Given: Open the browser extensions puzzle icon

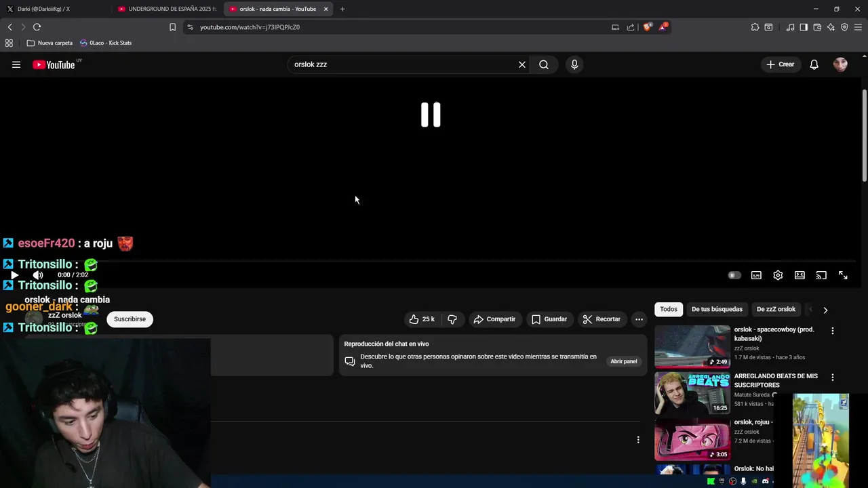Looking at the screenshot, I should pos(755,27).
